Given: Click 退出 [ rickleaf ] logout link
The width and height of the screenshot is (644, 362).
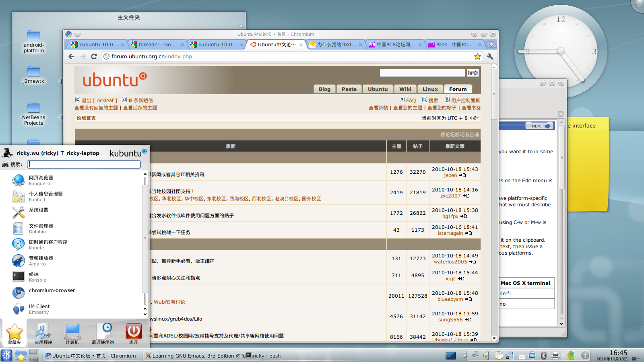Looking at the screenshot, I should pos(99,100).
